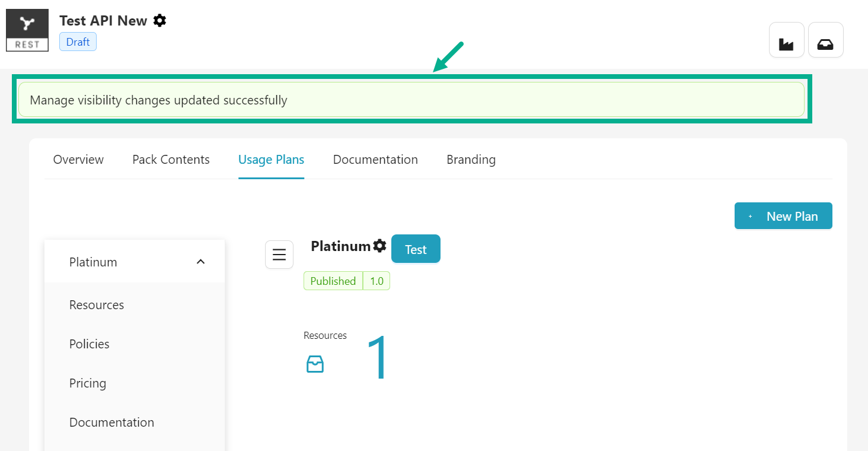Click the success message banner
This screenshot has height=451, width=868.
(411, 100)
